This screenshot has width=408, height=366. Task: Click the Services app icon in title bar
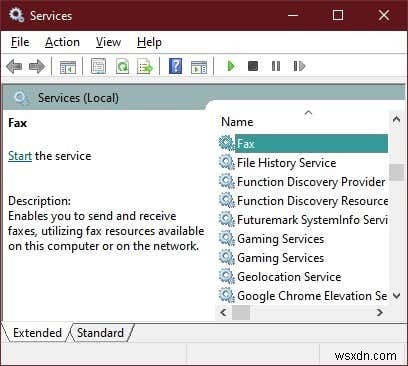pyautogui.click(x=16, y=15)
